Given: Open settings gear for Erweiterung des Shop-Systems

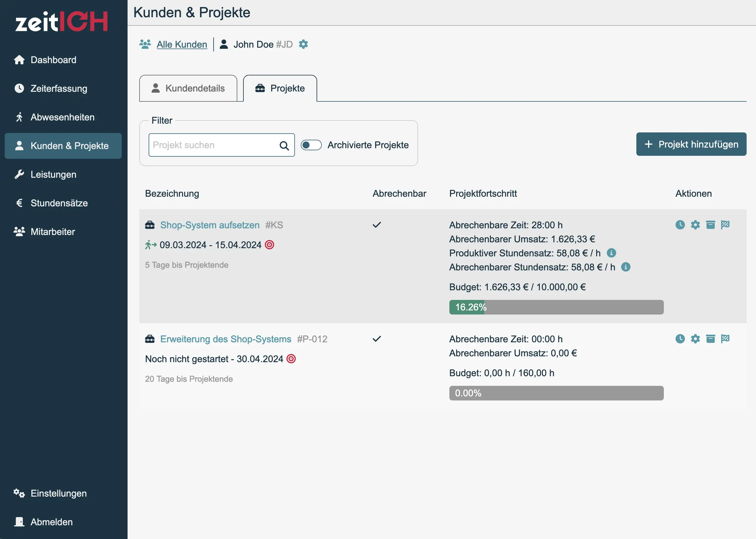Looking at the screenshot, I should [x=695, y=338].
